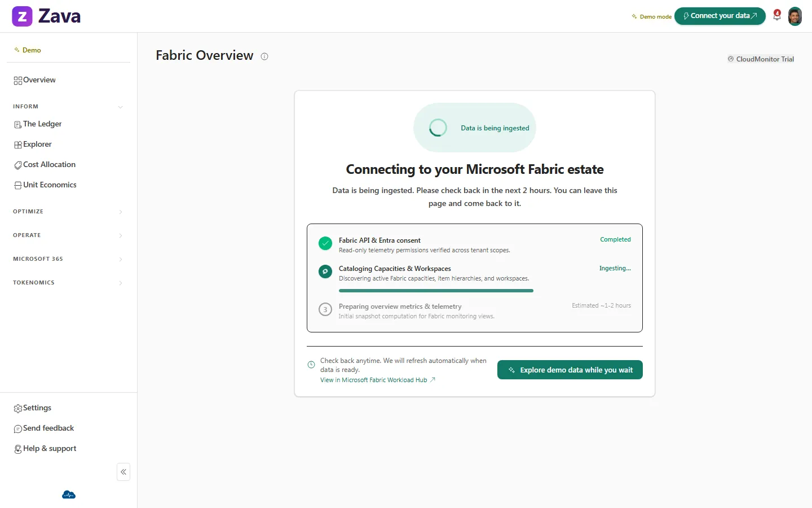Click Fabric API & Entra consent title
This screenshot has height=508, width=812.
point(379,240)
